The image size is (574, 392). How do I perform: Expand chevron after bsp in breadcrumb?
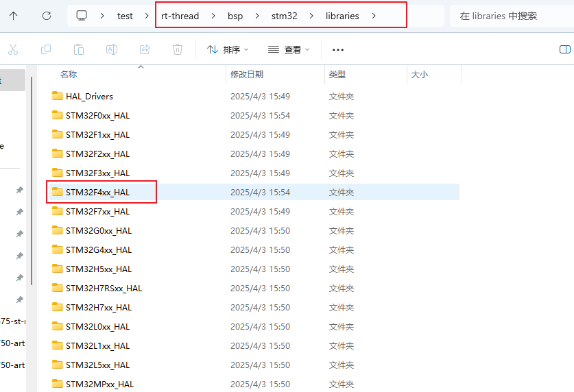click(257, 16)
